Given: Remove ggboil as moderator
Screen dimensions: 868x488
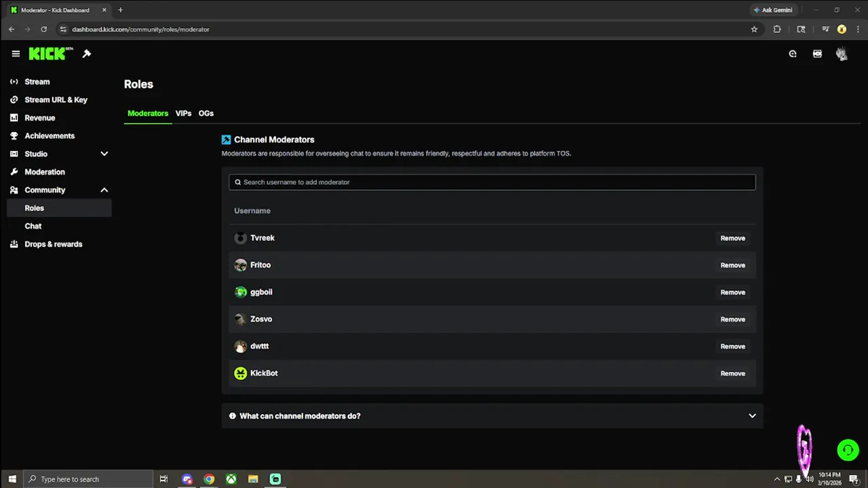Looking at the screenshot, I should tap(732, 293).
